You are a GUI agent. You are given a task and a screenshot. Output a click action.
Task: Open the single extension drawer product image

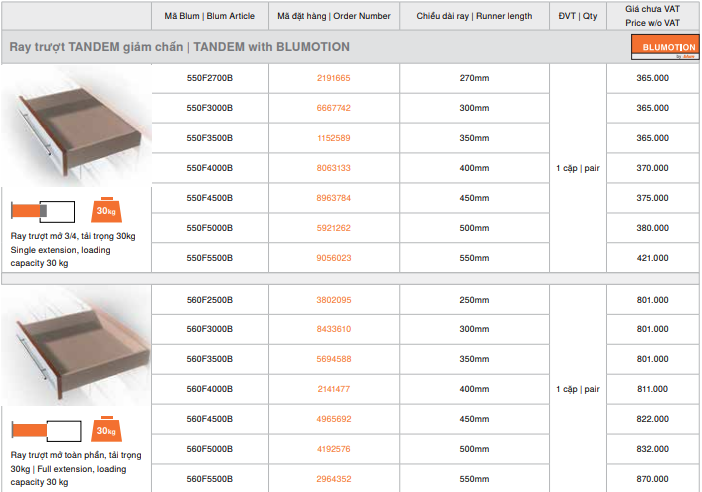pos(77,127)
